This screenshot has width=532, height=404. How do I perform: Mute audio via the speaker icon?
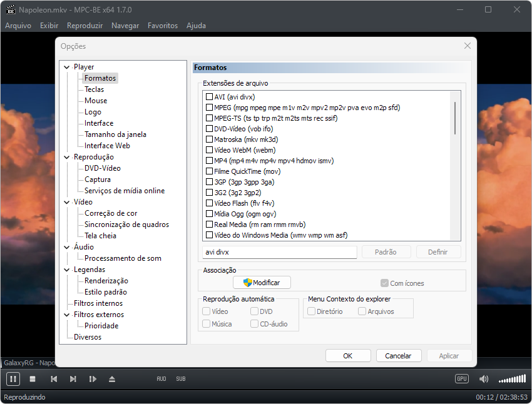(x=484, y=379)
